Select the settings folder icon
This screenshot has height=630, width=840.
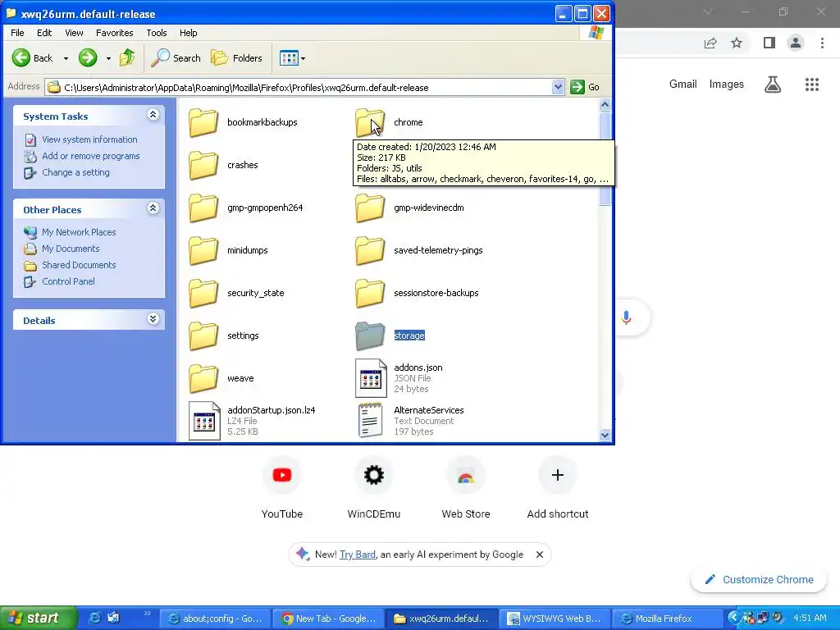[x=203, y=336]
